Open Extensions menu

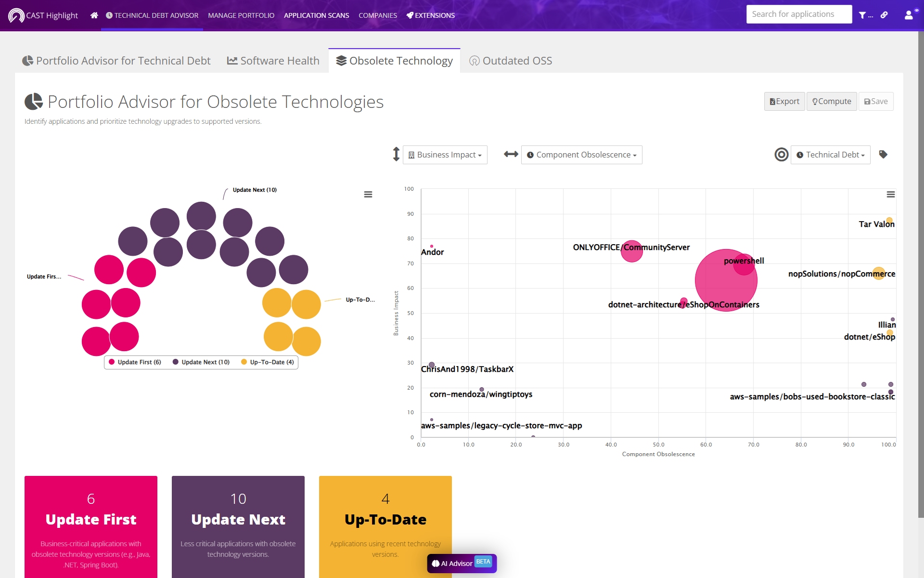pyautogui.click(x=431, y=15)
